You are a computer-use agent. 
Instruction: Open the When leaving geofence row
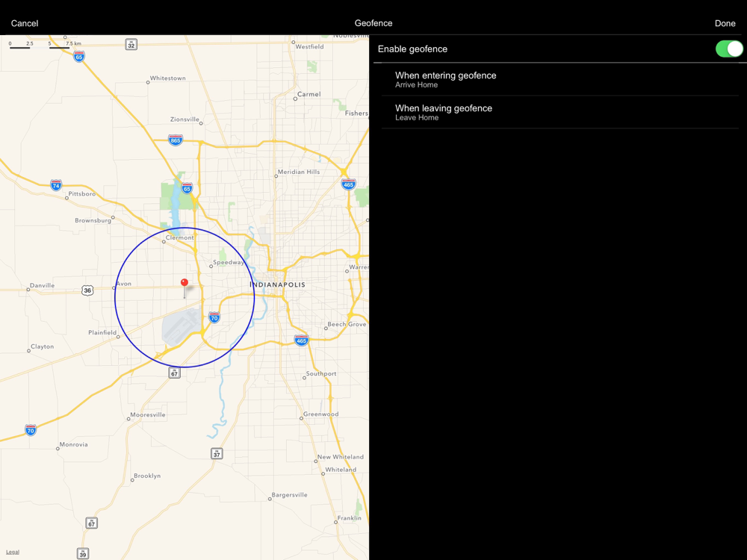560,113
